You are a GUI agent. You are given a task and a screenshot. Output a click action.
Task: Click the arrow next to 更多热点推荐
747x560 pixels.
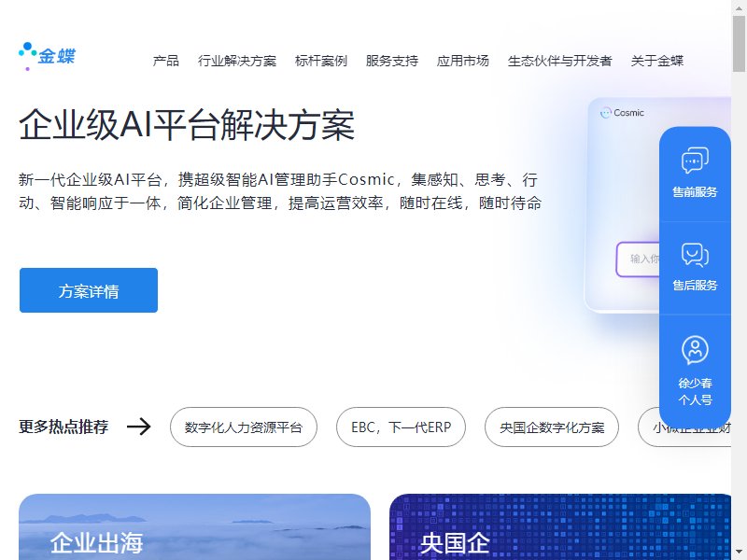pos(138,427)
